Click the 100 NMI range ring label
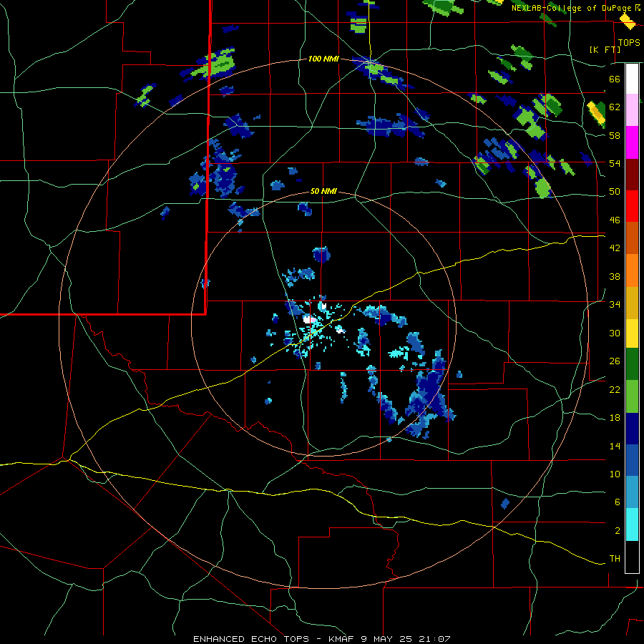The width and height of the screenshot is (644, 644). pyautogui.click(x=323, y=59)
